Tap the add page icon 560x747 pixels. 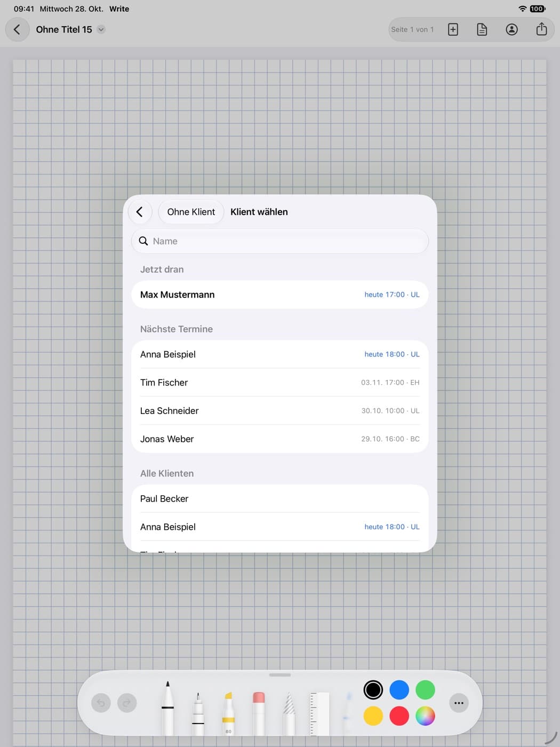453,29
